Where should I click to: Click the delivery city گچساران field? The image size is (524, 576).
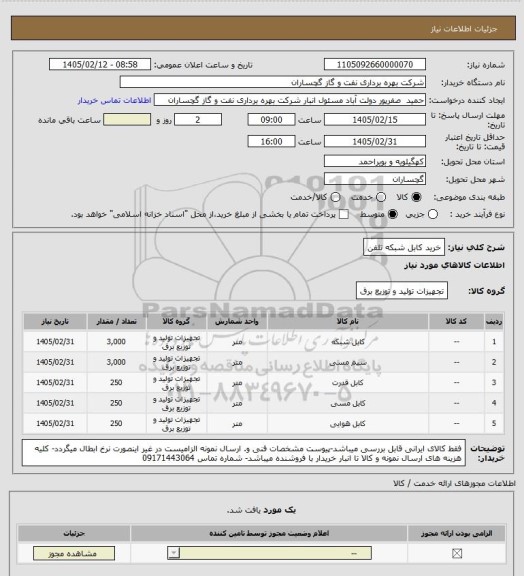(375, 179)
